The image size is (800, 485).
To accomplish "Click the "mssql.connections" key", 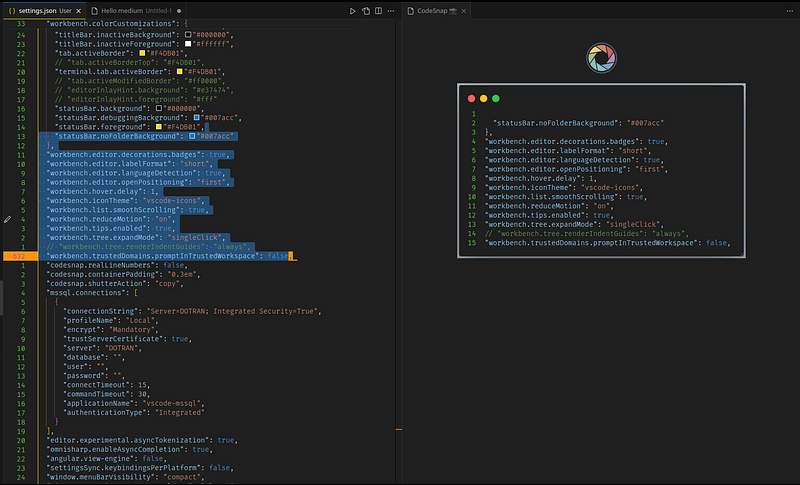I will pyautogui.click(x=86, y=293).
